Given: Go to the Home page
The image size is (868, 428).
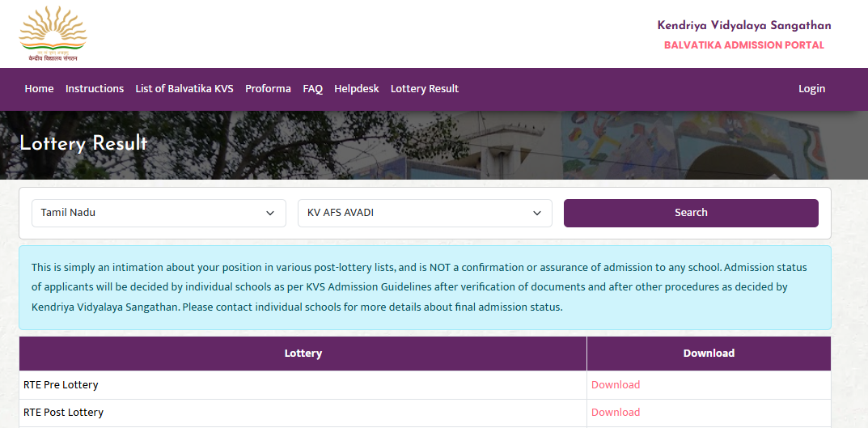Looking at the screenshot, I should click(40, 88).
